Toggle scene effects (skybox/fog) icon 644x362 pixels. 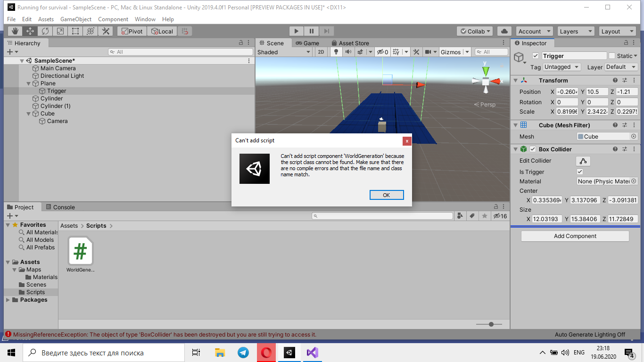click(x=360, y=52)
